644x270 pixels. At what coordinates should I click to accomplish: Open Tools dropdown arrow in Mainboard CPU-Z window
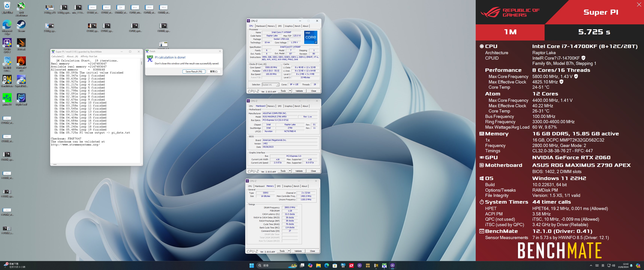(x=290, y=171)
